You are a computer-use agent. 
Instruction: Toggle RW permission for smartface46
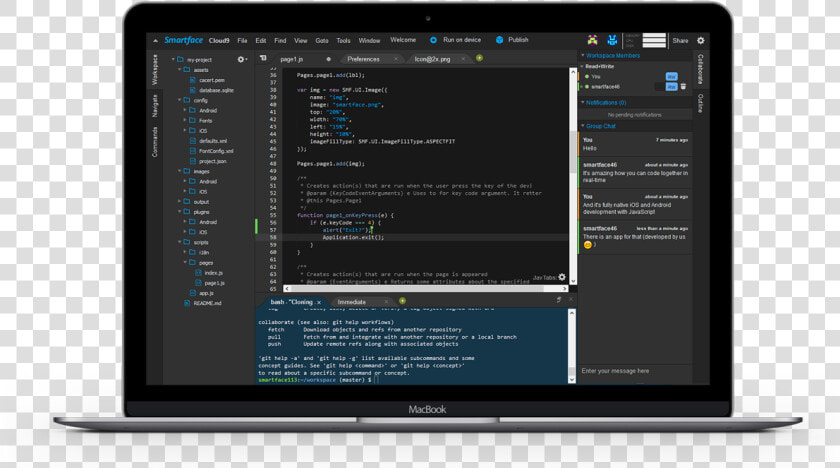click(671, 86)
